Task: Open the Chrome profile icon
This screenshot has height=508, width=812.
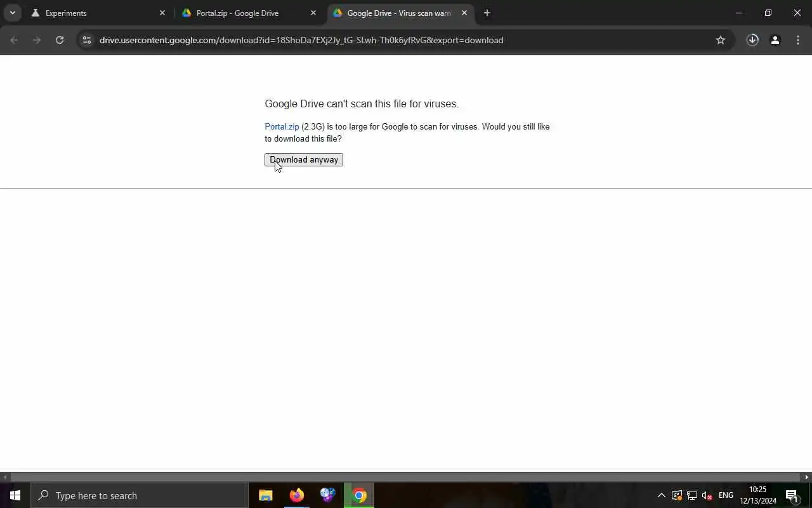Action: tap(775, 40)
